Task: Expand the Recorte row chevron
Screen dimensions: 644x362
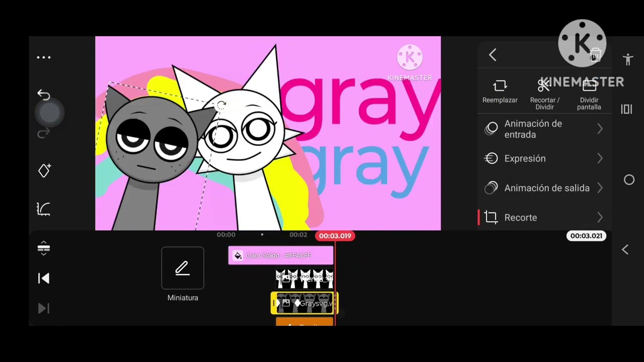Action: point(600,218)
